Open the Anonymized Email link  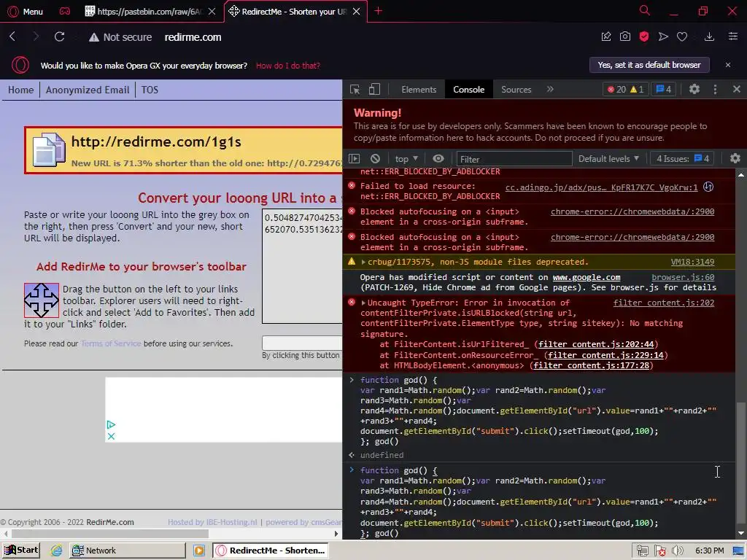(88, 90)
